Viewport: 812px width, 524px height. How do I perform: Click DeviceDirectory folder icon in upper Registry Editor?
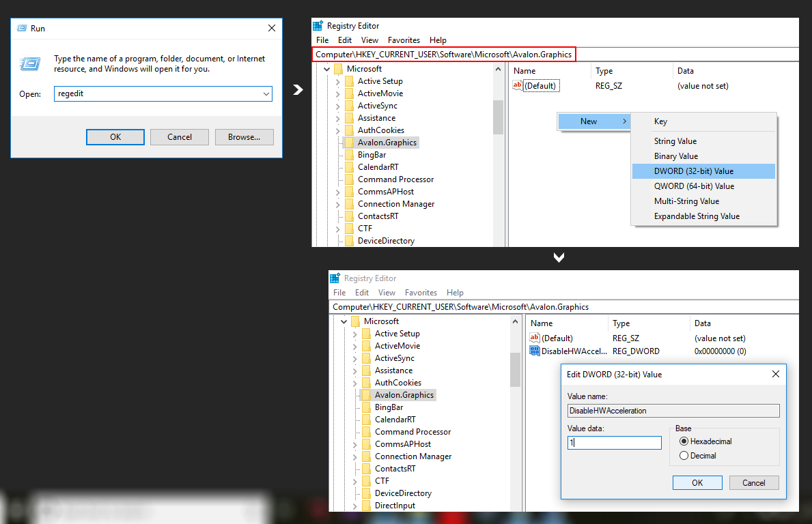349,241
